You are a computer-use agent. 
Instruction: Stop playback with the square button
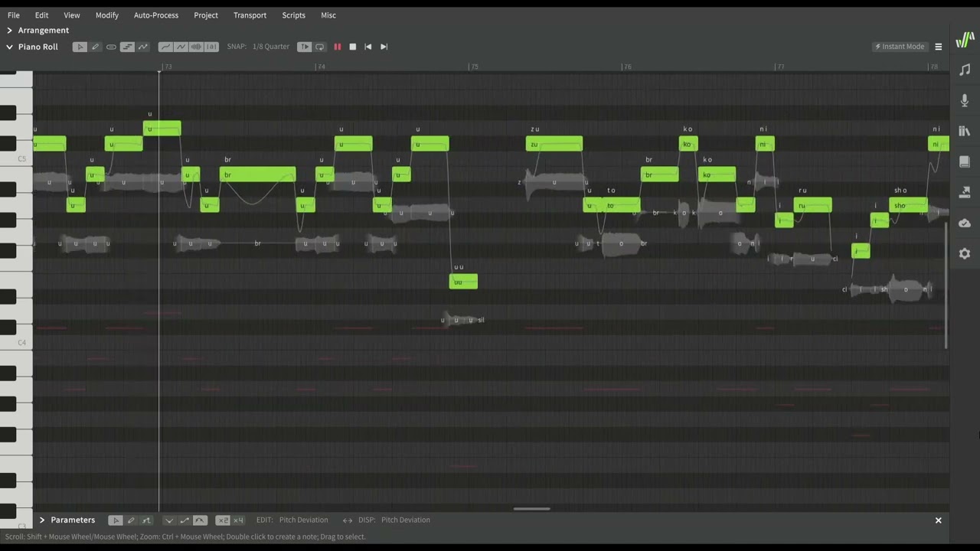[x=352, y=47]
